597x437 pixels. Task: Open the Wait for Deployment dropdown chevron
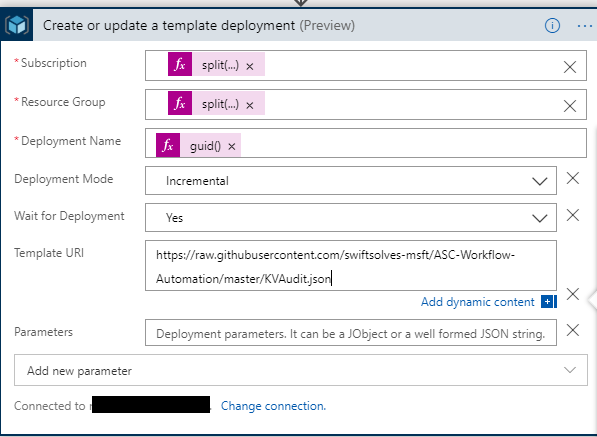click(x=540, y=218)
